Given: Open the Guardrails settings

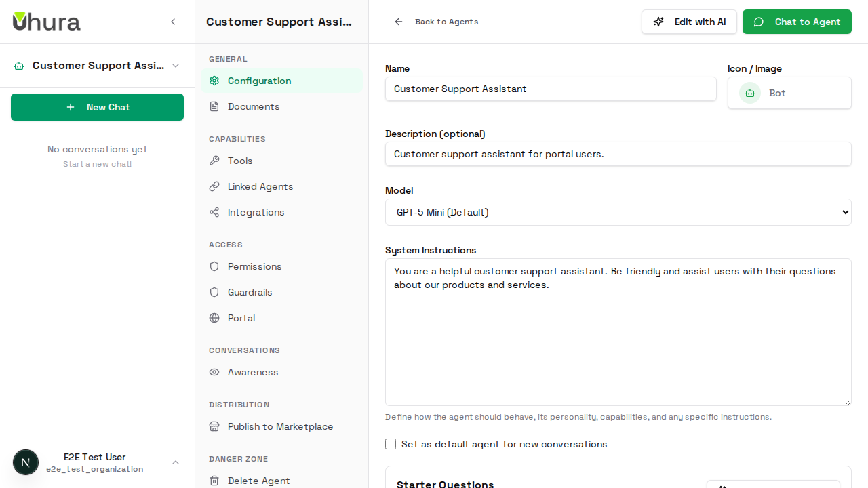Looking at the screenshot, I should click(250, 292).
